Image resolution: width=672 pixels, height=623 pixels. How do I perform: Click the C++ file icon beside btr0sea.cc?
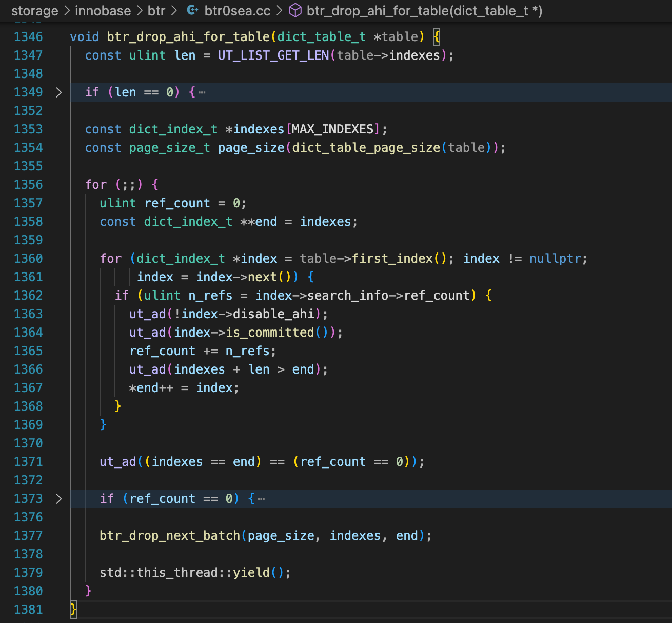[x=193, y=10]
